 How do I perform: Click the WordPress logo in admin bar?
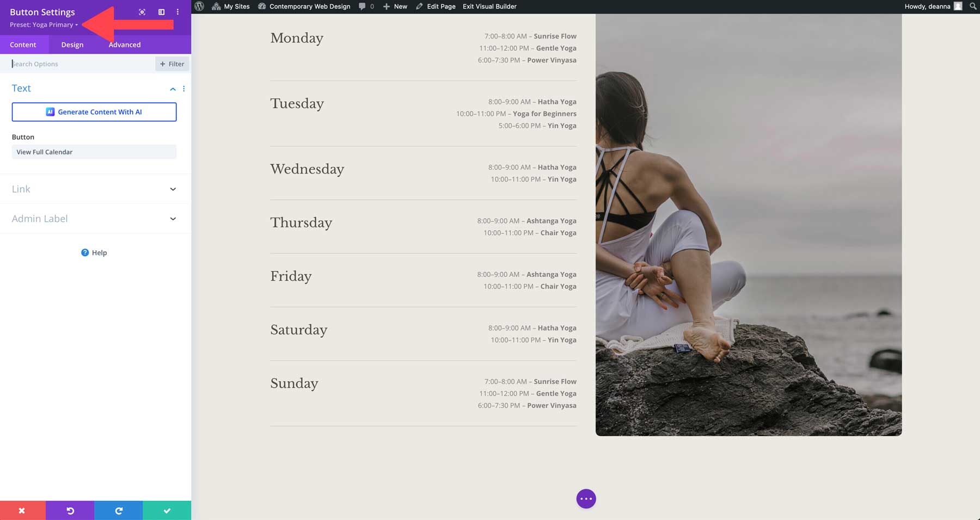point(199,6)
